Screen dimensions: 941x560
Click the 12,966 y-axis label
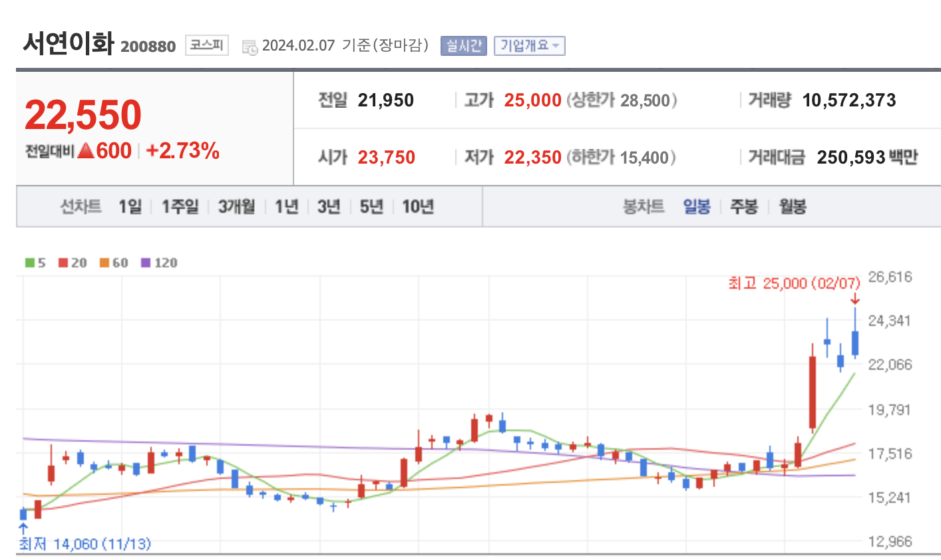coord(890,541)
